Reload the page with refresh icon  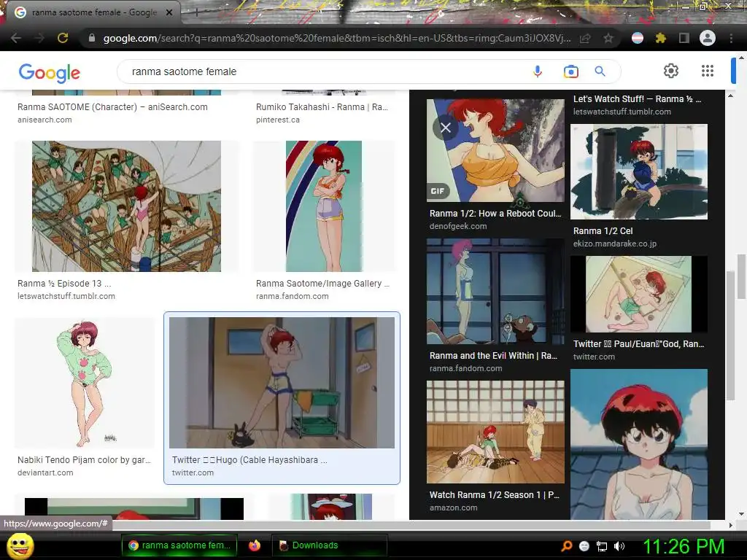coord(63,38)
